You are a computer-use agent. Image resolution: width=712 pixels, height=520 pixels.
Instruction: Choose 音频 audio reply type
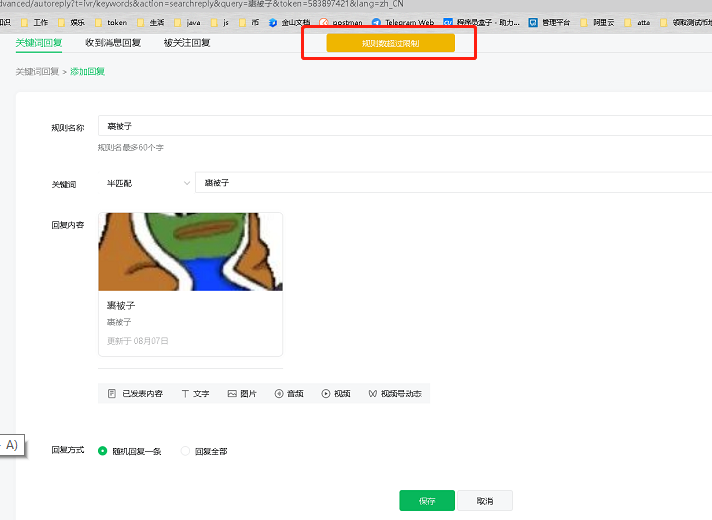pyautogui.click(x=289, y=394)
